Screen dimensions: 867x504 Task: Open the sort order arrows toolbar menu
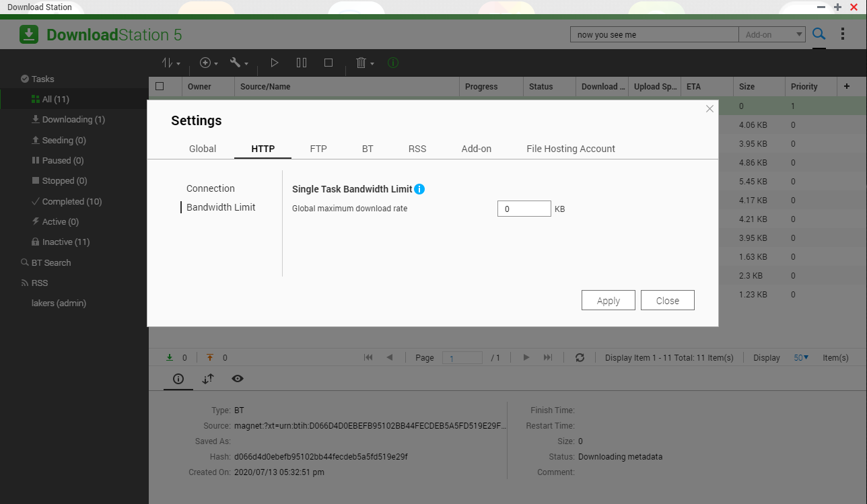pyautogui.click(x=171, y=63)
